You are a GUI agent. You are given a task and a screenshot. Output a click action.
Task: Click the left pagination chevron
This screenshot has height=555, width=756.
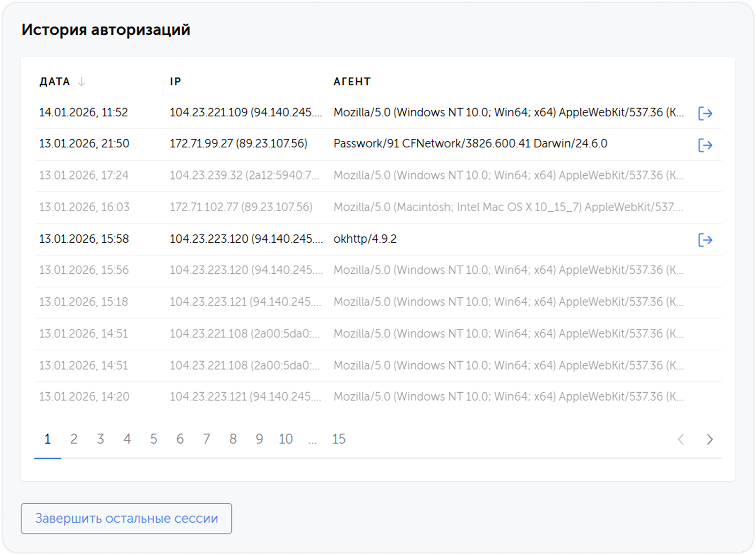point(681,439)
